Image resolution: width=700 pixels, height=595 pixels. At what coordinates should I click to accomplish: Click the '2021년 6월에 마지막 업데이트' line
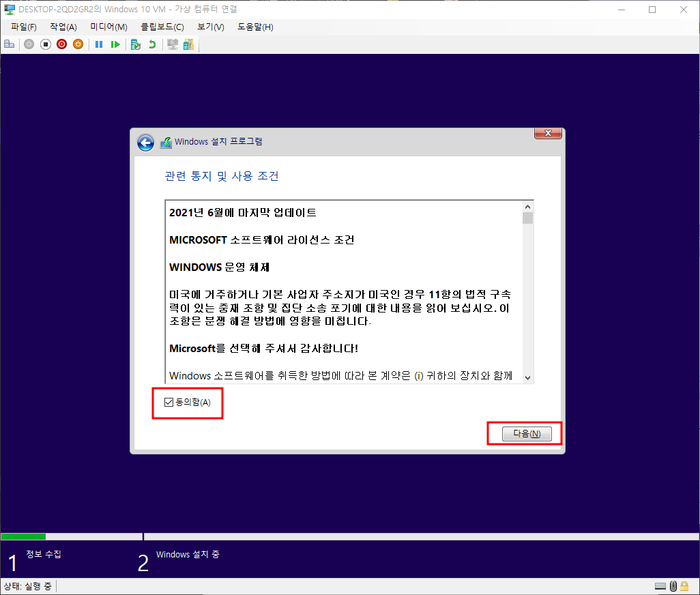[242, 212]
